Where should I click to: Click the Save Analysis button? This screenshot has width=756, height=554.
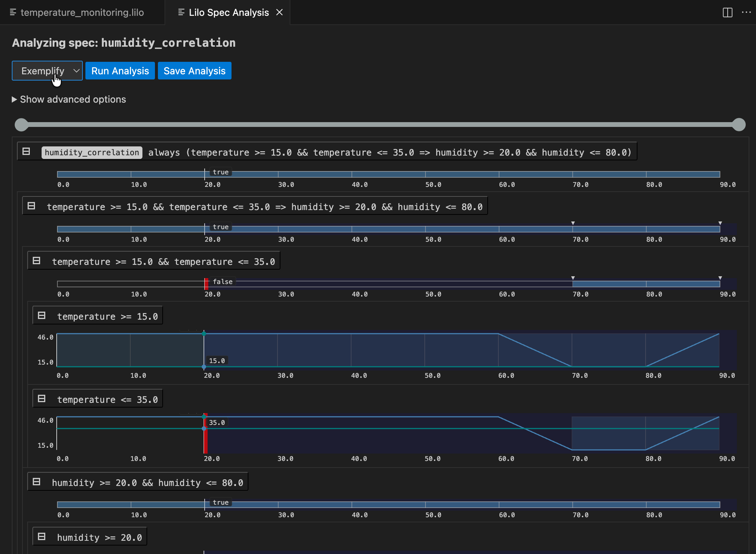pos(194,71)
